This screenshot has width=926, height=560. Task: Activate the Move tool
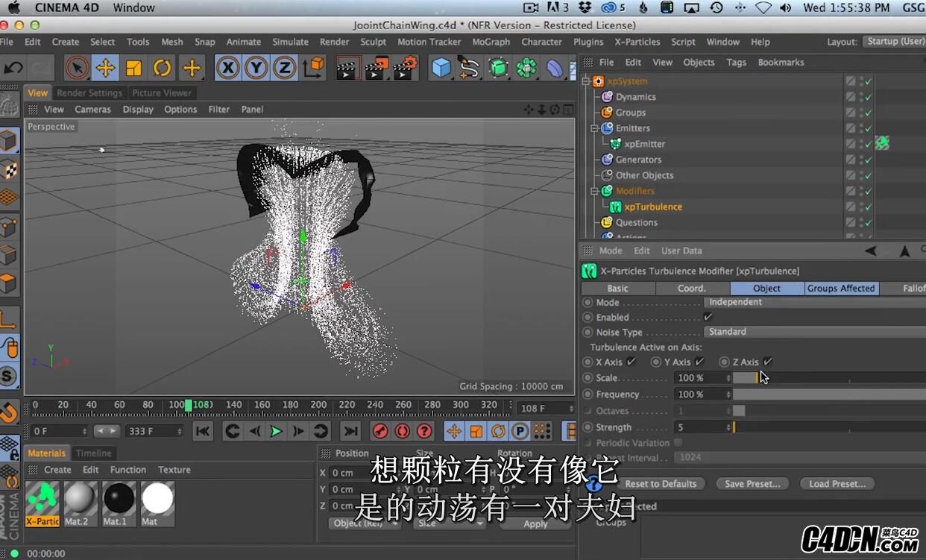coord(105,69)
